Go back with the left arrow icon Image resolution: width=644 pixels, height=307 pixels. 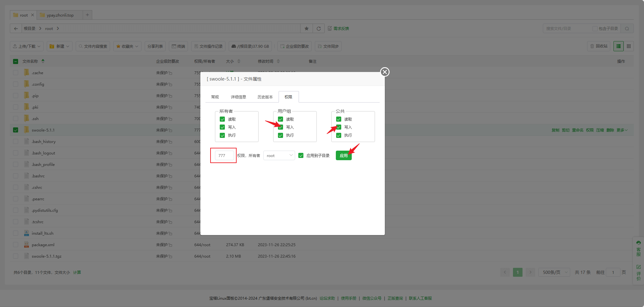pyautogui.click(x=16, y=28)
